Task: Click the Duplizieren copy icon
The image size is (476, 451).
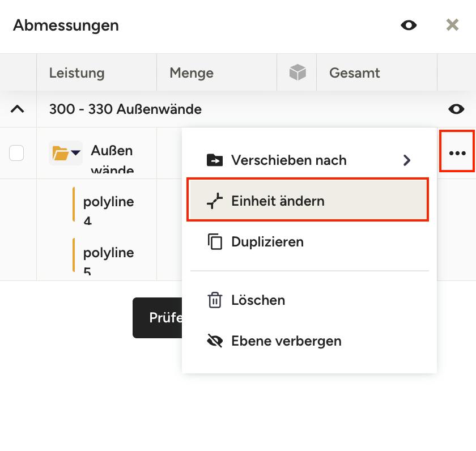Action: click(x=215, y=241)
